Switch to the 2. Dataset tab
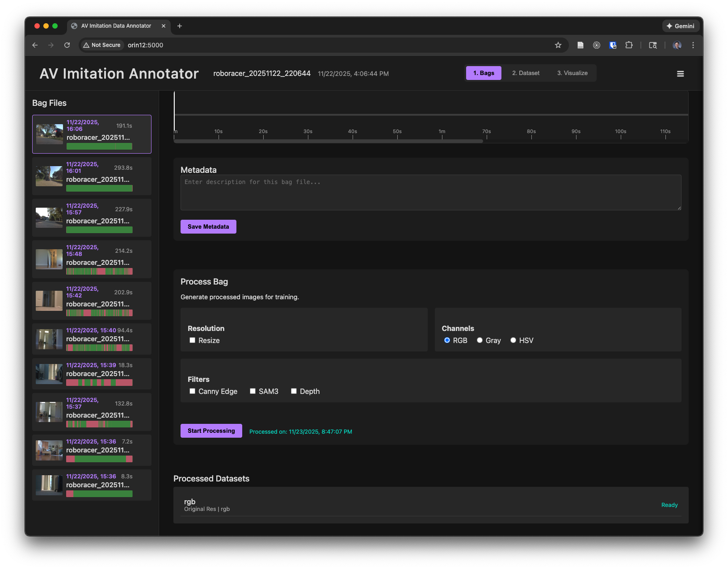 pos(526,73)
